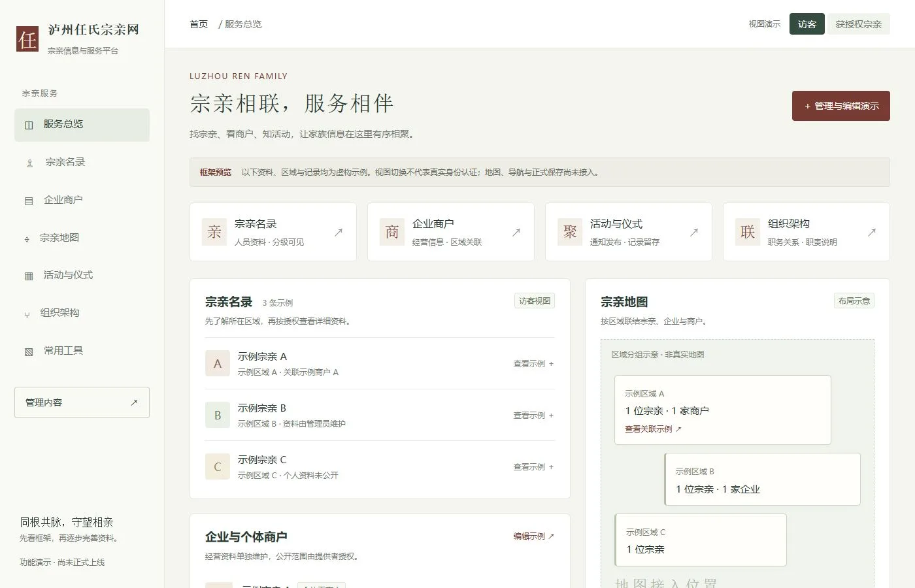Image resolution: width=915 pixels, height=588 pixels.
Task: Click the arrow icon on 组织架构 card
Action: pos(872,232)
